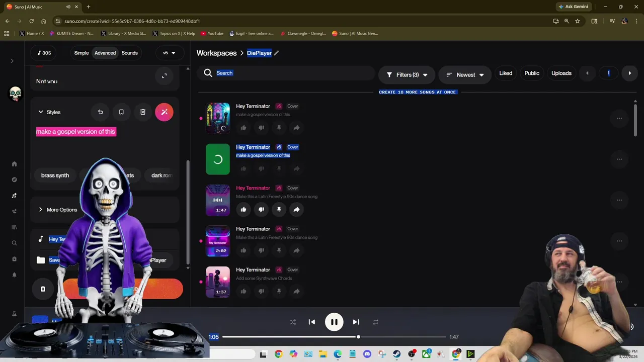
Task: Undo the last Styles edit
Action: tap(100, 112)
